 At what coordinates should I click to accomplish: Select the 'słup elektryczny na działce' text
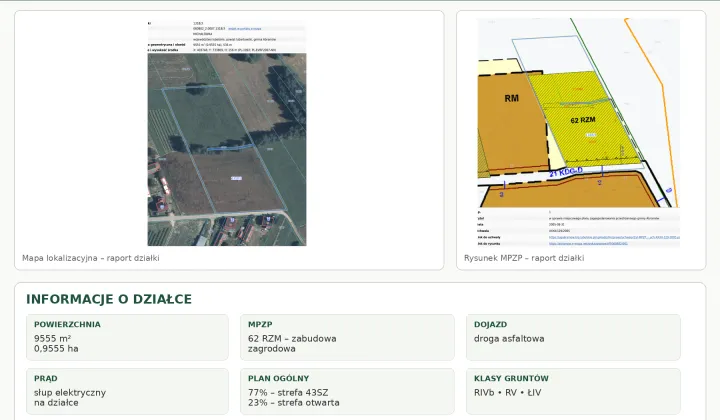pos(70,398)
